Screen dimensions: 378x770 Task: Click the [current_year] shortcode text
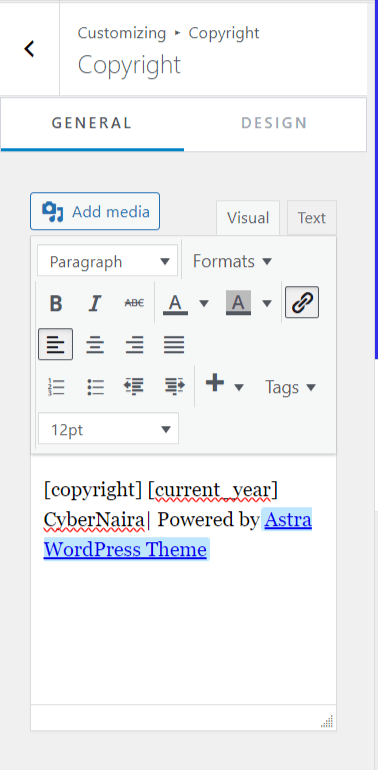point(213,490)
